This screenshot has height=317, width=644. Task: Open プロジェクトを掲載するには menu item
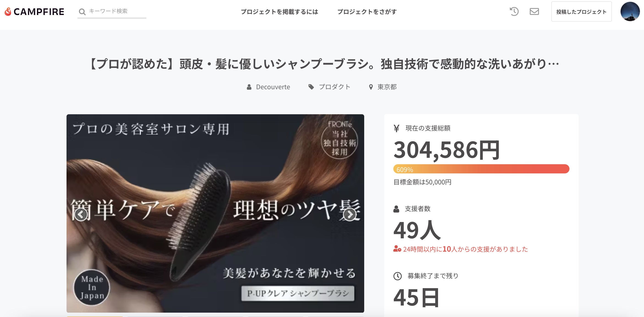279,12
